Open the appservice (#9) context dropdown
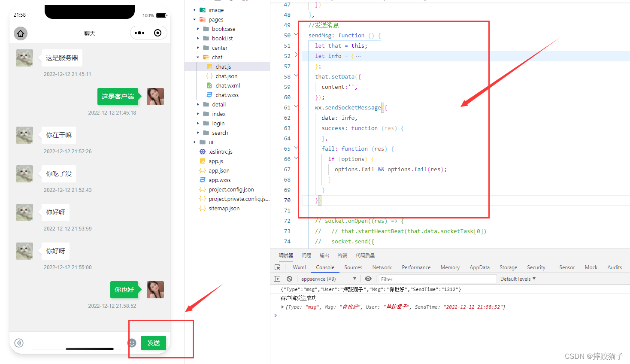The height and width of the screenshot is (364, 630). (x=328, y=279)
